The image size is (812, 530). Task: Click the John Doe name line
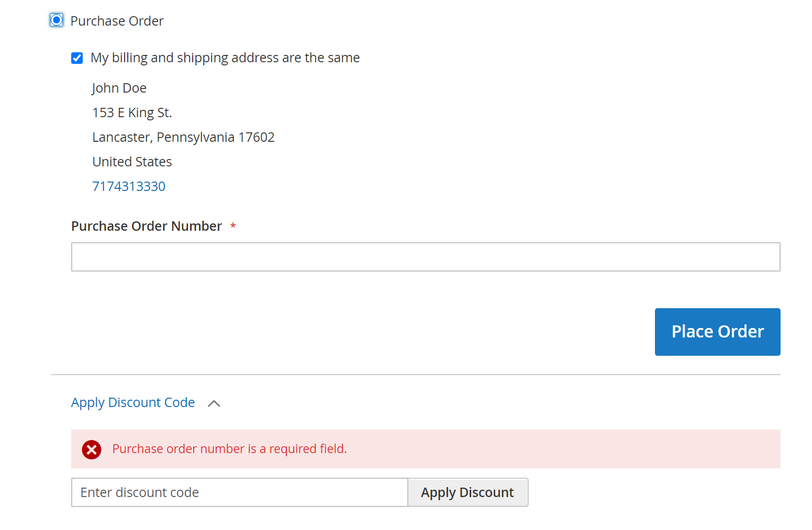click(119, 88)
